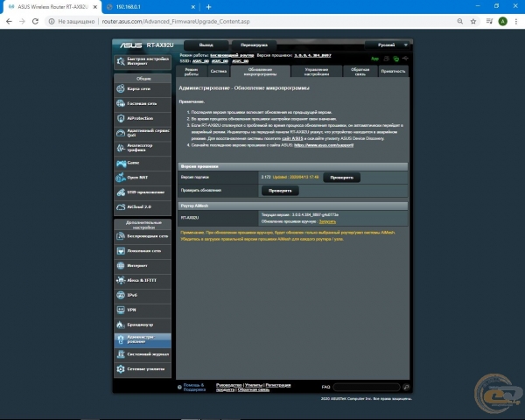Screen dimensions: 525x420
Task: Click the firmware version link in header
Action: point(312,55)
